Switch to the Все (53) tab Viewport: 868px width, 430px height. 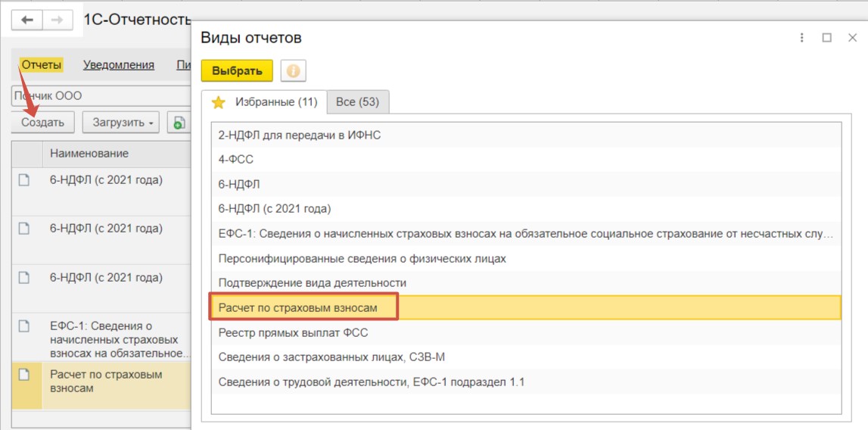[x=358, y=102]
